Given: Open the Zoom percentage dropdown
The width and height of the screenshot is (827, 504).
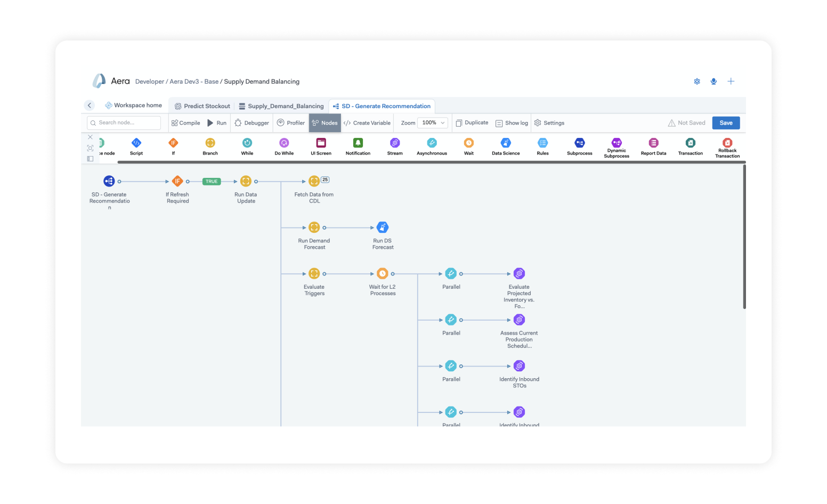Looking at the screenshot, I should 432,123.
